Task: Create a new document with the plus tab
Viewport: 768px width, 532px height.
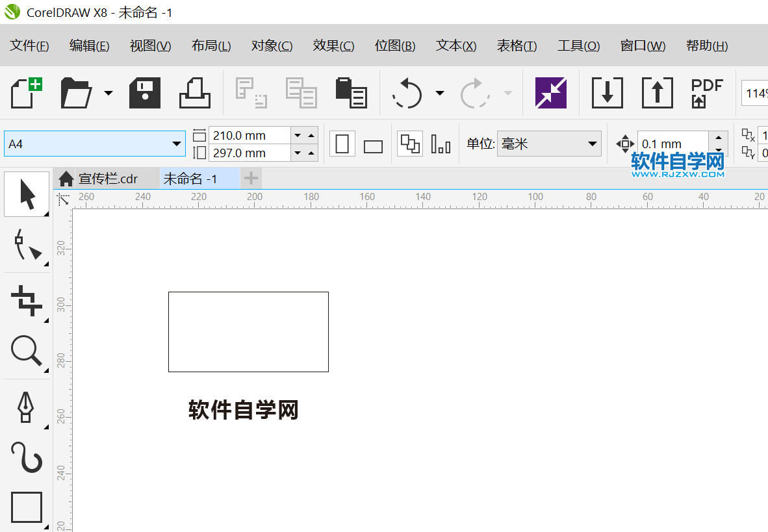Action: [250, 178]
